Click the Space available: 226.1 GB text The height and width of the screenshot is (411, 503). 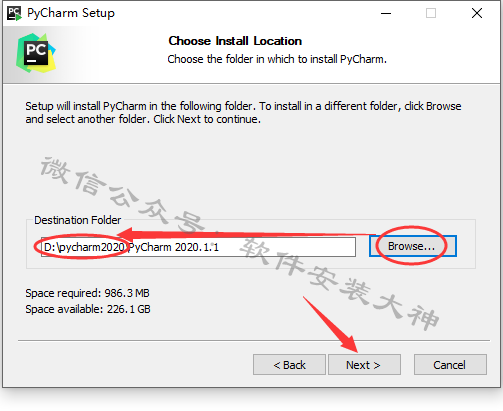88,309
